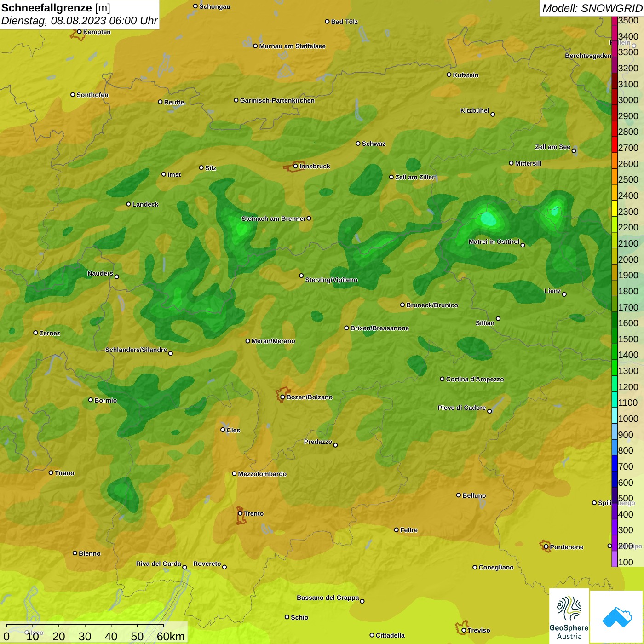Click the Cortina d'Ampezzo marker dot

point(442,379)
